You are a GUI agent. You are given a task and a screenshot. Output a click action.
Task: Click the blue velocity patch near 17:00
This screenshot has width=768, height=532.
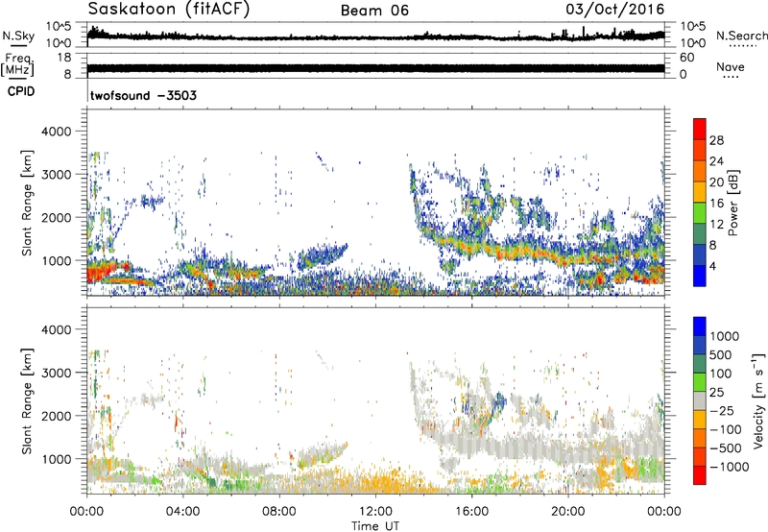(499, 400)
